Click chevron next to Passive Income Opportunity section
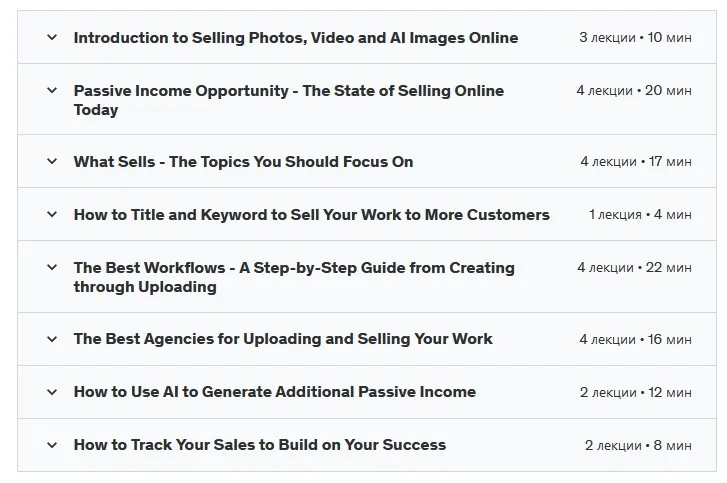Screen dimensions: 727x483 click(x=52, y=90)
